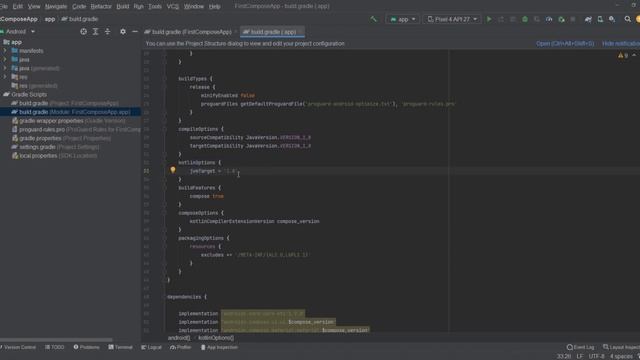Screen dimensions: 640x360
Task: Sync project with Gradle files elephant icon
Action: (x=588, y=19)
